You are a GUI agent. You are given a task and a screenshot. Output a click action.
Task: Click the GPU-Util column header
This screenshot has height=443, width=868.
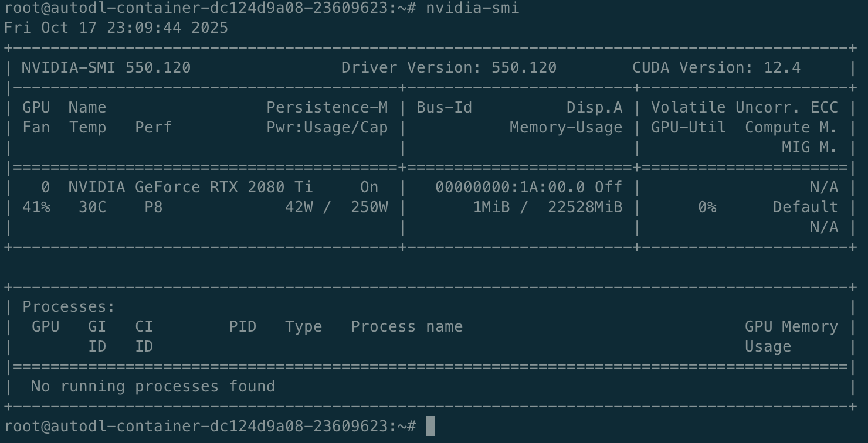click(x=688, y=128)
